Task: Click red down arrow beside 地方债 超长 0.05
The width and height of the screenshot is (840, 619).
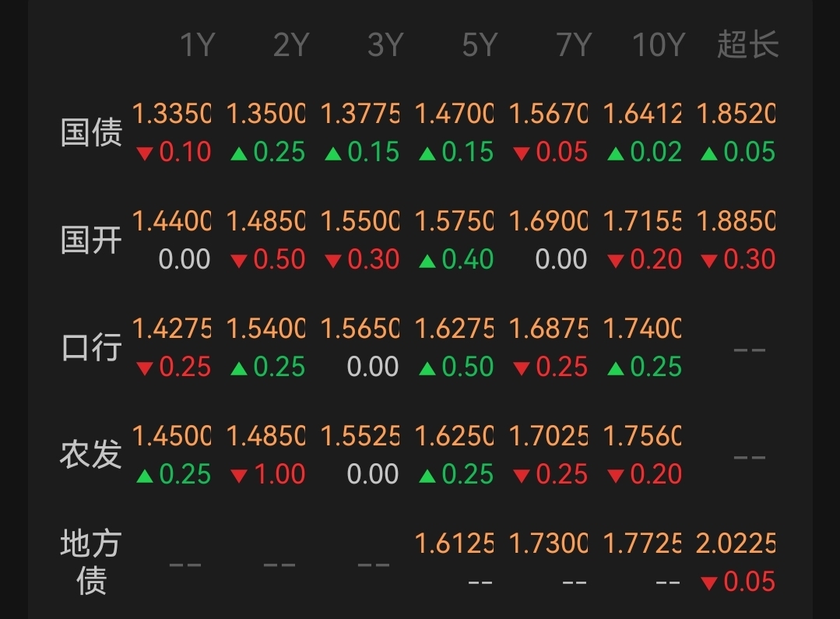Action: (709, 583)
